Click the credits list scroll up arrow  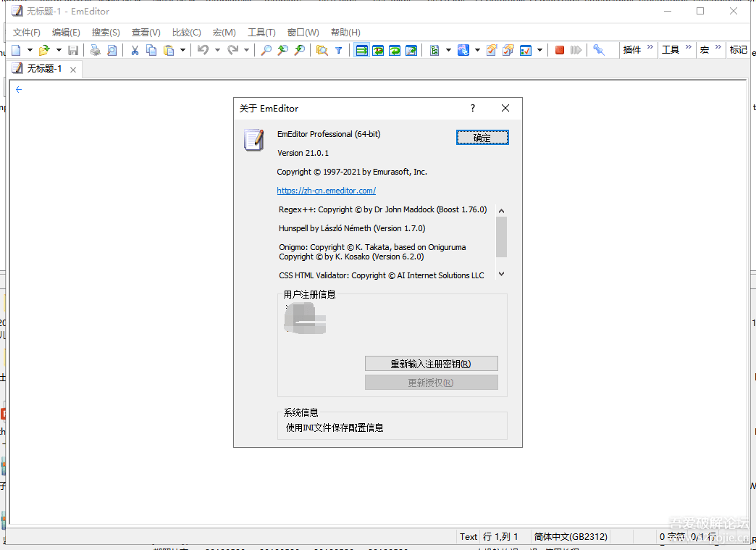(x=501, y=211)
